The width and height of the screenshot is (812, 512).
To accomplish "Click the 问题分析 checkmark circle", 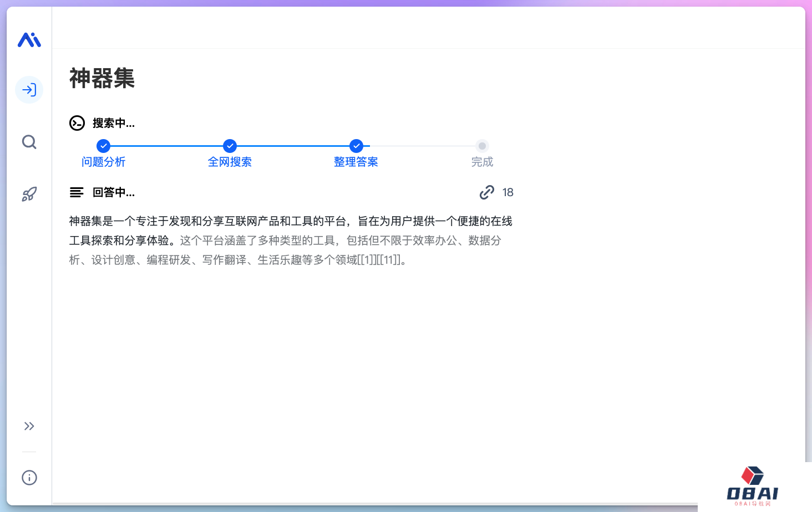I will [103, 146].
